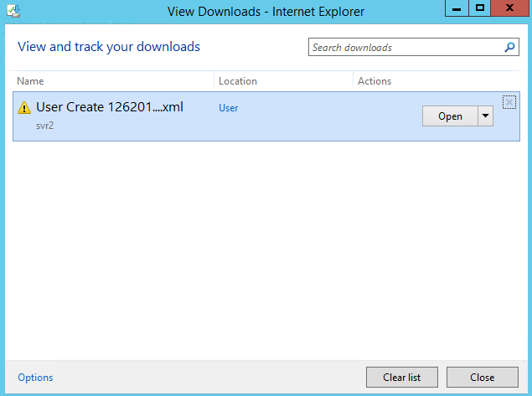Open the User Create xml download
This screenshot has width=532, height=396.
450,116
